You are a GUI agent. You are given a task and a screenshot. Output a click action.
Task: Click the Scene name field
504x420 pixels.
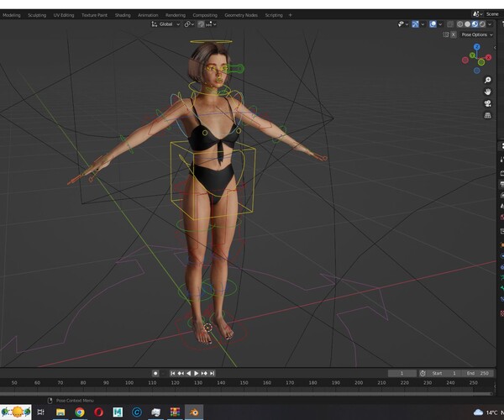coord(493,14)
